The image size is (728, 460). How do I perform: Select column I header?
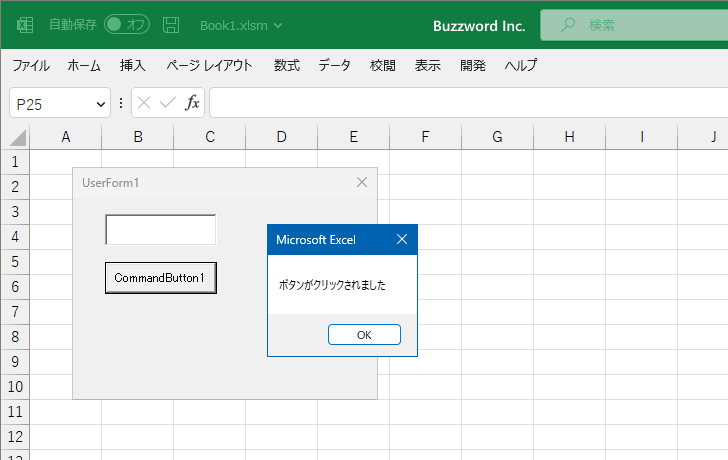tap(641, 137)
